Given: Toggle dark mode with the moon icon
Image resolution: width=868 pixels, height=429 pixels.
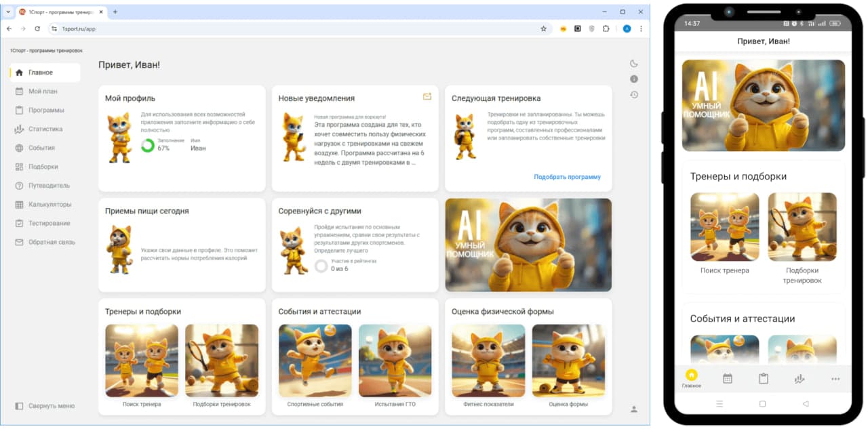Looking at the screenshot, I should pos(634,64).
